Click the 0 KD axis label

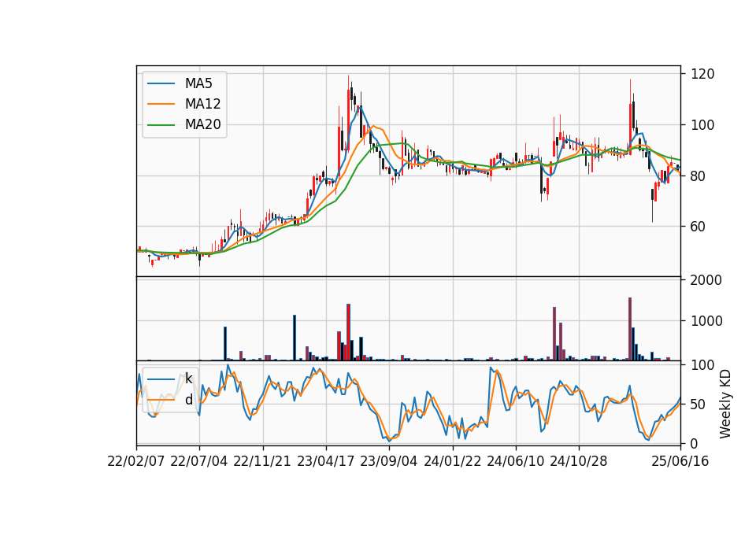point(695,444)
